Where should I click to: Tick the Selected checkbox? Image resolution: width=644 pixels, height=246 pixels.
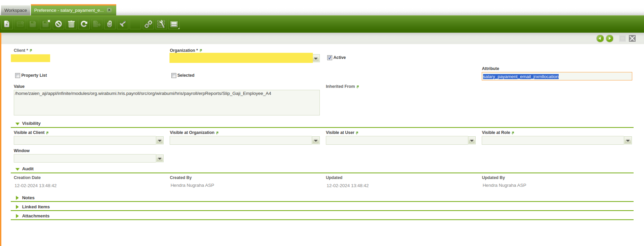[x=174, y=75]
